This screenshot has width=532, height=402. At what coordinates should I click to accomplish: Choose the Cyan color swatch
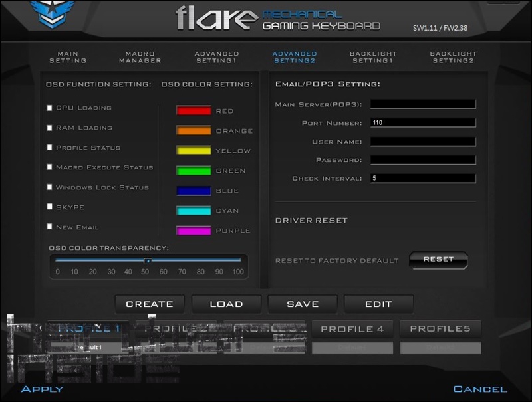coord(194,211)
